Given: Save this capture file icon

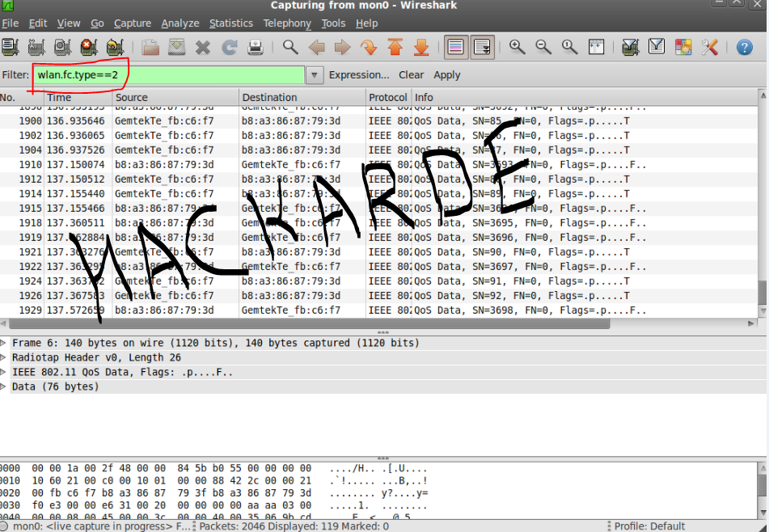Looking at the screenshot, I should (176, 47).
